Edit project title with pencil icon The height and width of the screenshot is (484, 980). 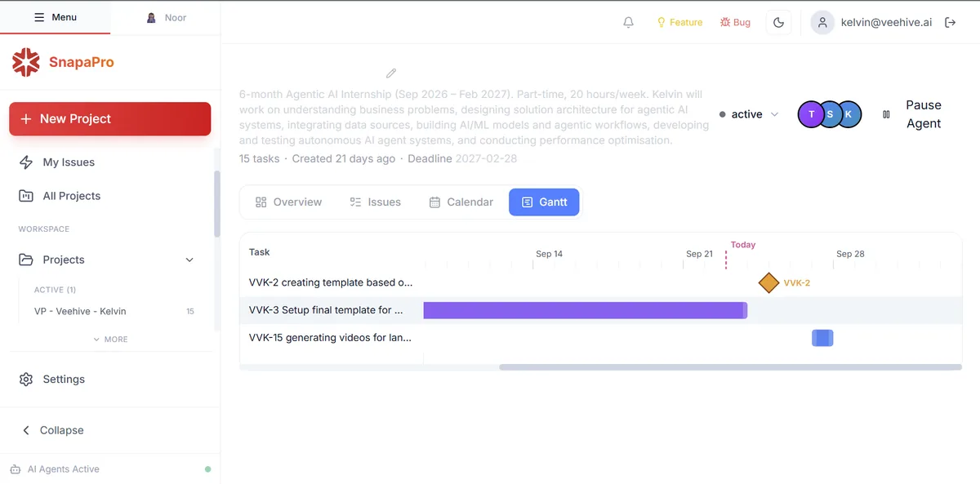[391, 73]
